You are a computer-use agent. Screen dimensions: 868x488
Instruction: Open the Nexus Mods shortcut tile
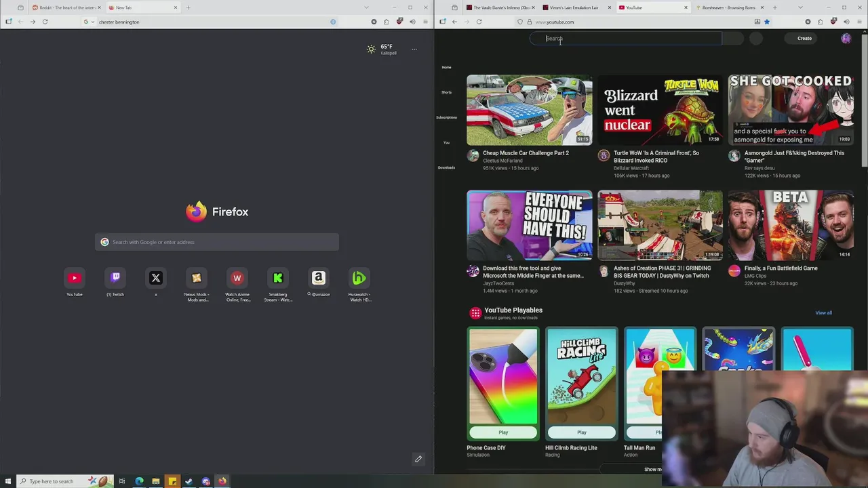click(197, 283)
